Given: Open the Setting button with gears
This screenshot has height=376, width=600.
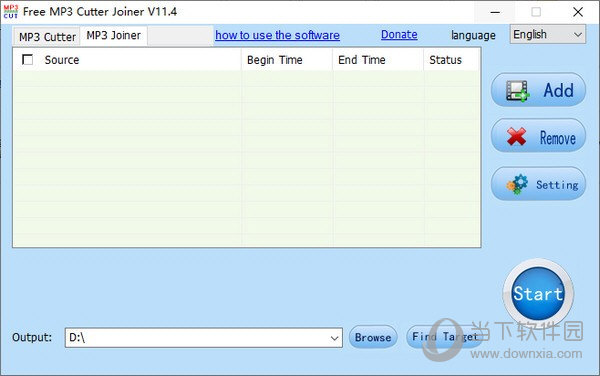Looking at the screenshot, I should point(538,184).
